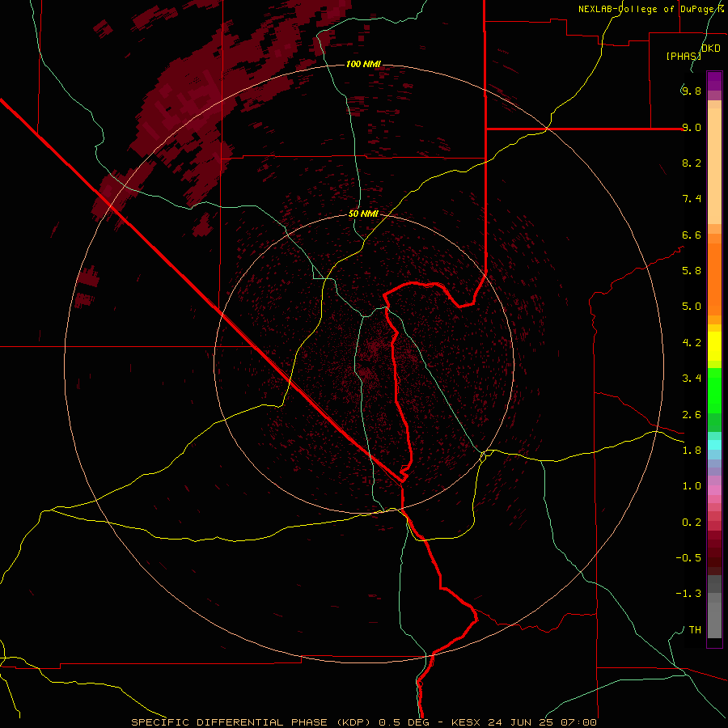Select the 8.2 scale value
Viewport: 728px width, 728px height.
point(692,163)
